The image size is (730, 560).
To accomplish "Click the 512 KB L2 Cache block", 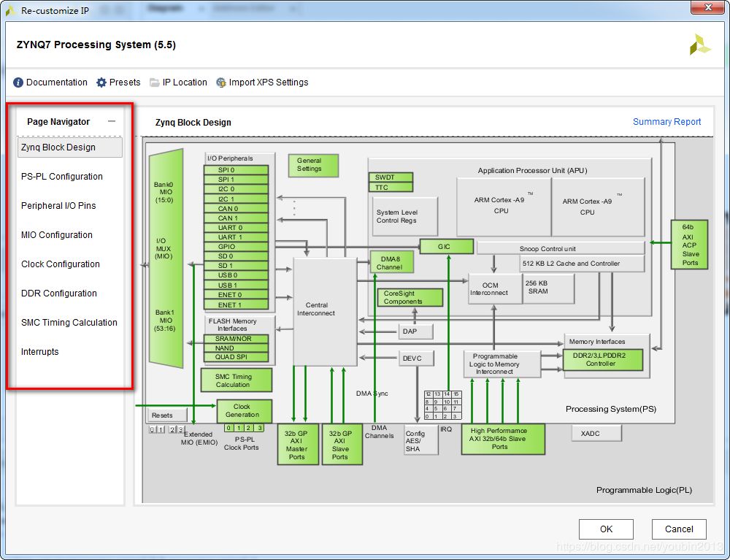I will coord(582,264).
